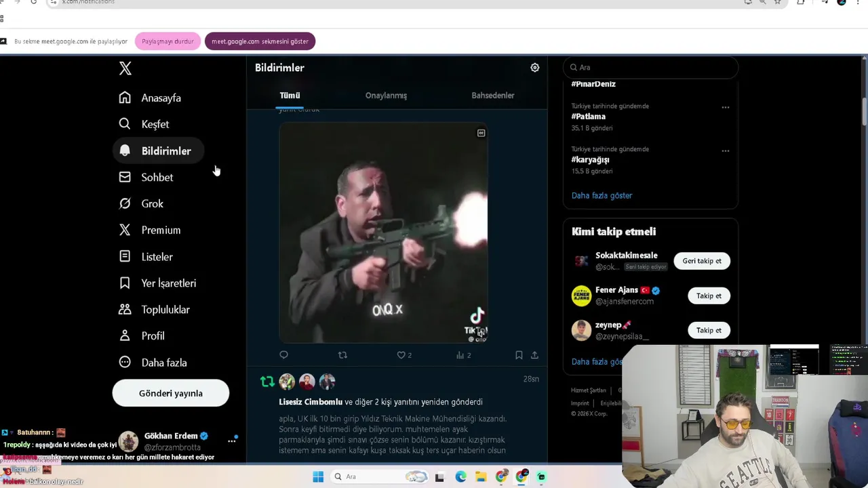Open Topluluklar people icon
The height and width of the screenshot is (488, 868).
(x=125, y=309)
